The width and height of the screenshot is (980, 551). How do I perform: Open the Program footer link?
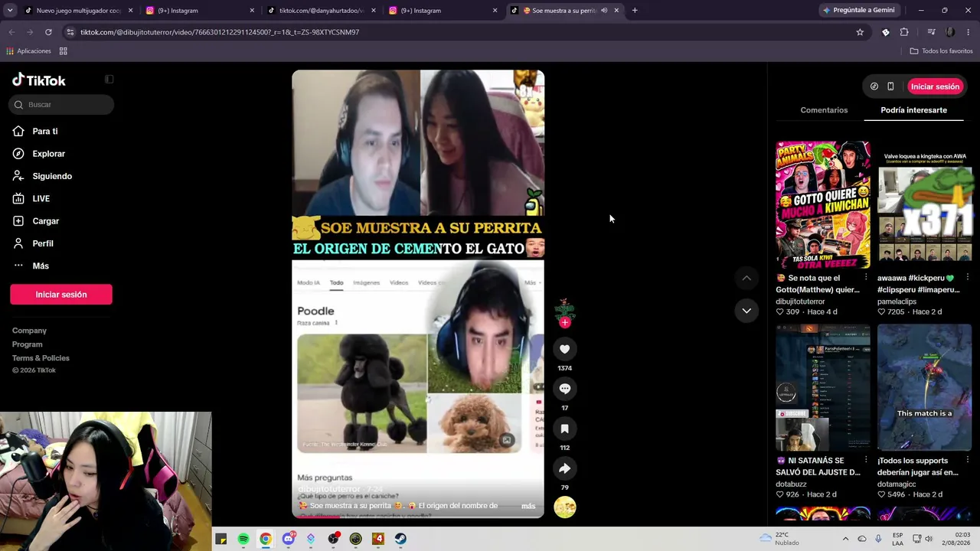(x=27, y=344)
